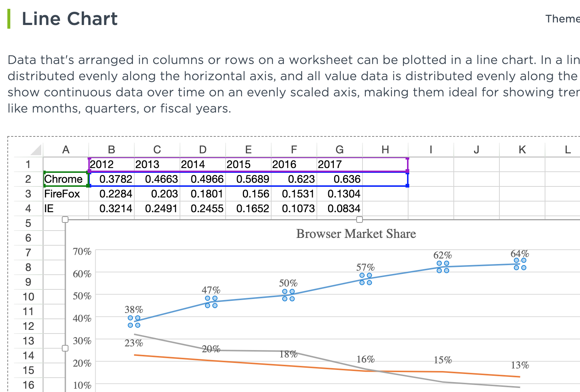Select the 38% data point marker on Chrome line
This screenshot has width=580, height=392.
coord(134,321)
